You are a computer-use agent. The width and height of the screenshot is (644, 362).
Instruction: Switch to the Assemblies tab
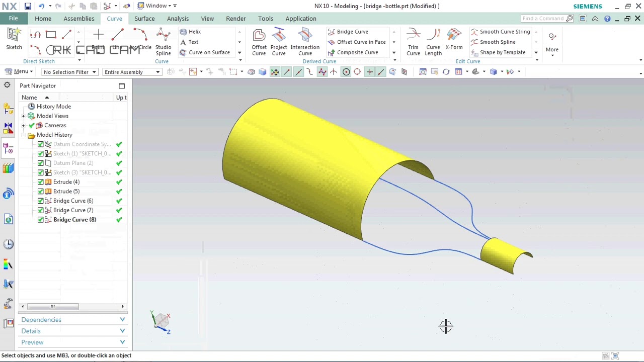79,19
